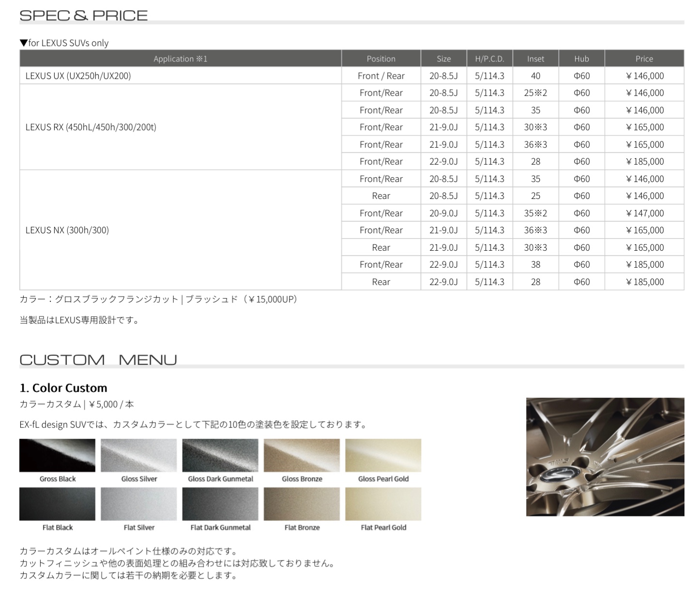Click the 'Size' column header
Image resolution: width=700 pixels, height=590 pixels.
pos(443,59)
